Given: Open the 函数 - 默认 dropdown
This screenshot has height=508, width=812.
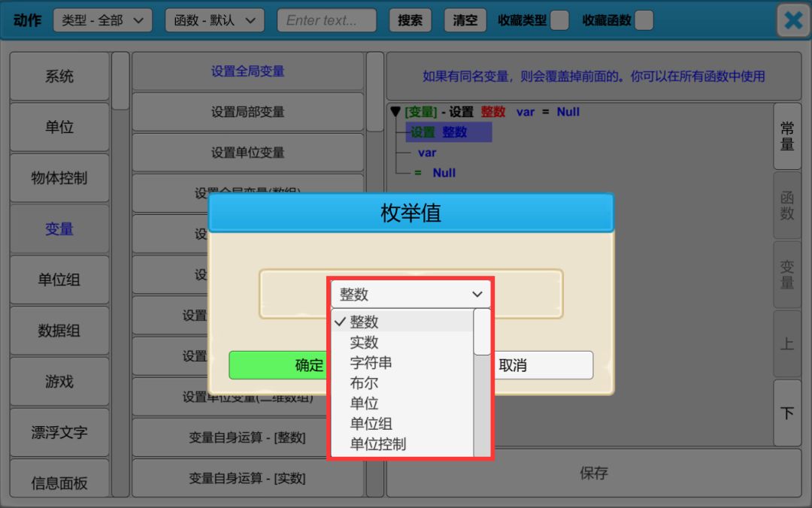Looking at the screenshot, I should (x=214, y=20).
